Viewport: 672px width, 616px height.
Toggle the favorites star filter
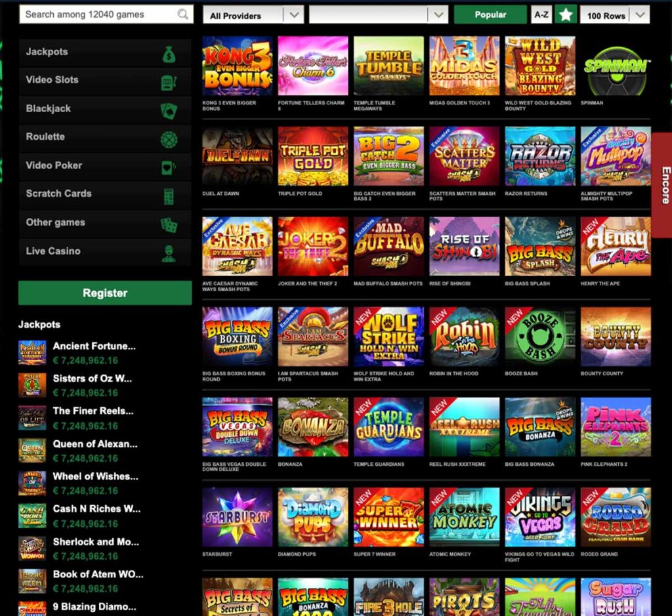click(x=566, y=15)
